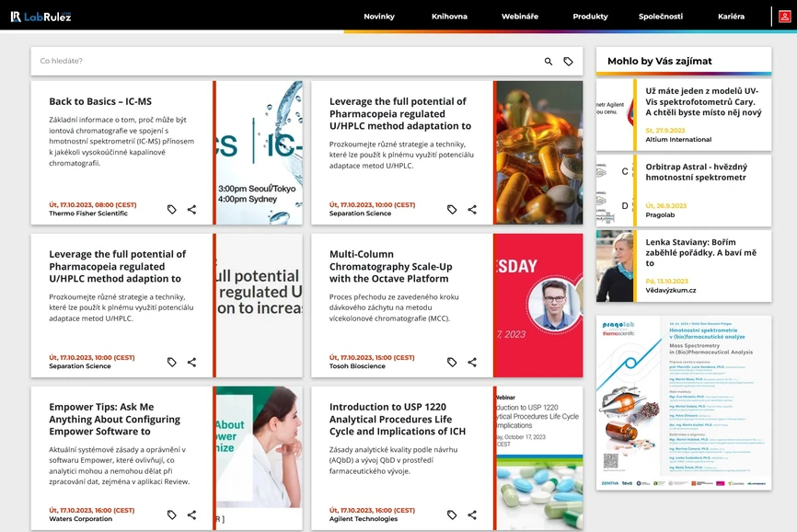Open Produkty menu item

pos(590,17)
